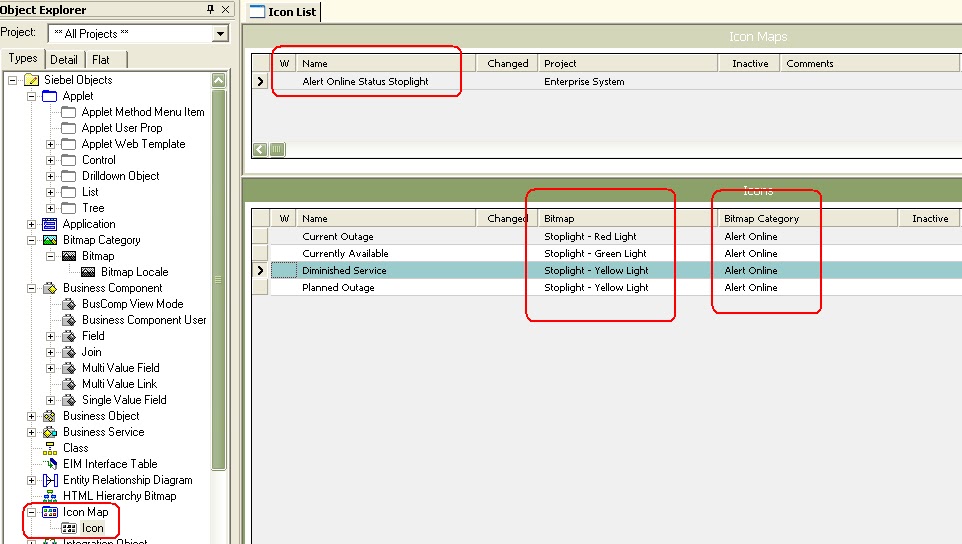Expand the Applet Web Template node
The width and height of the screenshot is (962, 544).
click(50, 144)
